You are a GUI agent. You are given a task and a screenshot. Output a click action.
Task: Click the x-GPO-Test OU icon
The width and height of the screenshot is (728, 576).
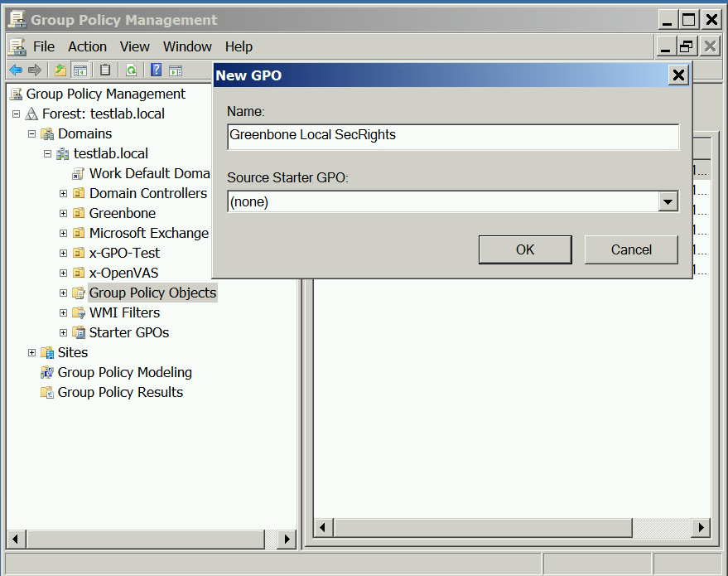[x=79, y=253]
